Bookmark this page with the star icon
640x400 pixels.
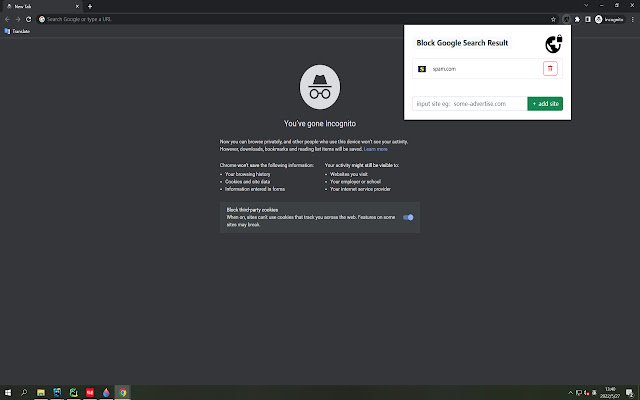553,19
